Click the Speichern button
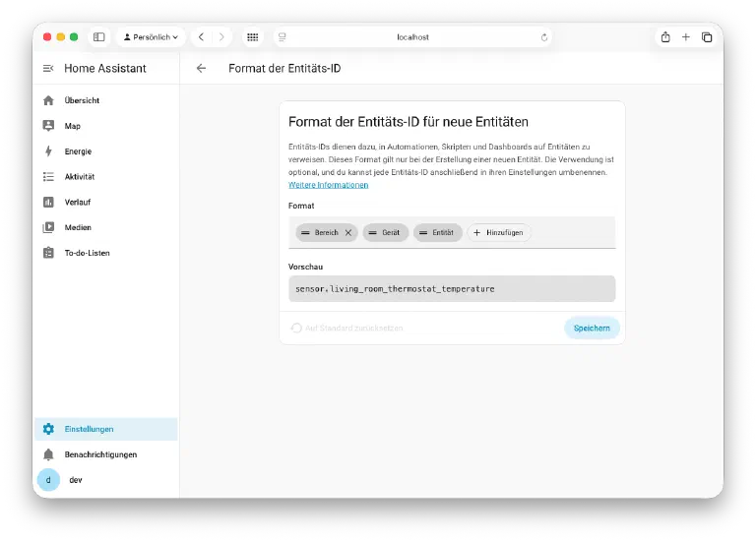 592,329
